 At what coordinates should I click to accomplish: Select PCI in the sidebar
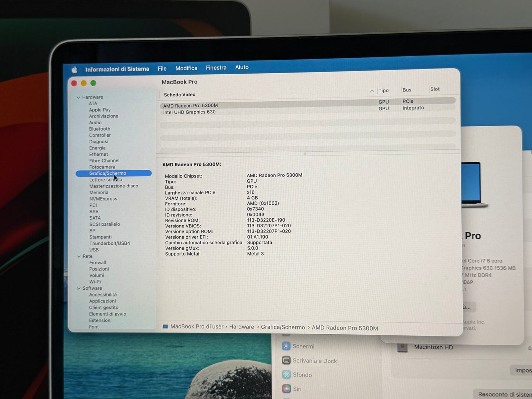click(x=93, y=205)
